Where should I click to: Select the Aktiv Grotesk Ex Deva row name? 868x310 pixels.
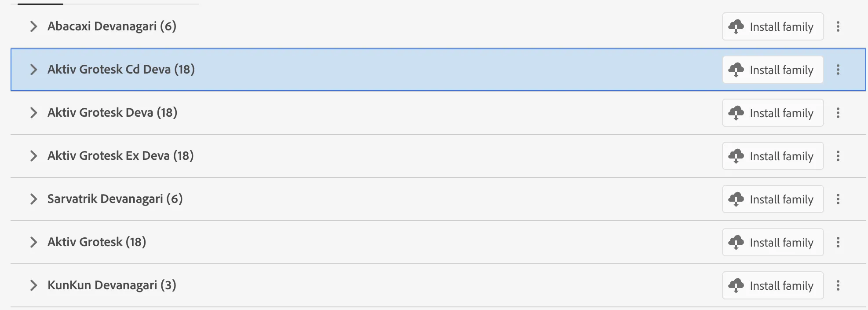(x=120, y=156)
